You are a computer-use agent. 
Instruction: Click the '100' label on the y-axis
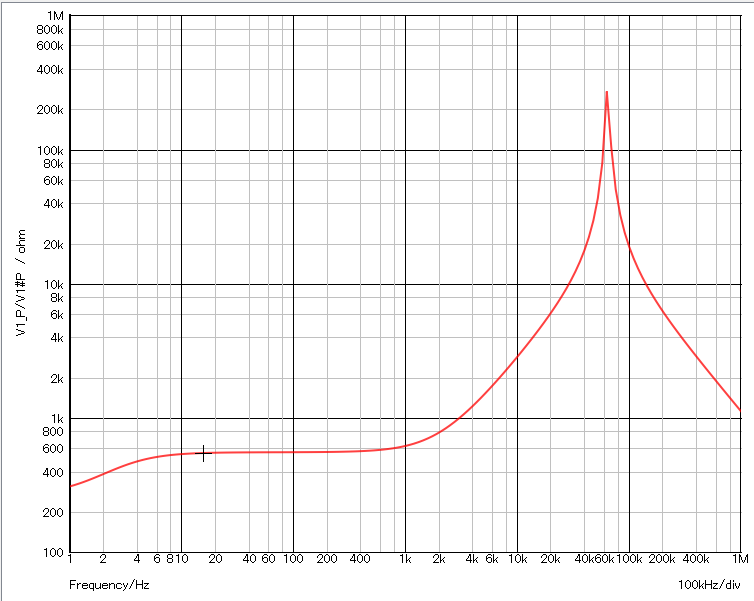click(53, 552)
